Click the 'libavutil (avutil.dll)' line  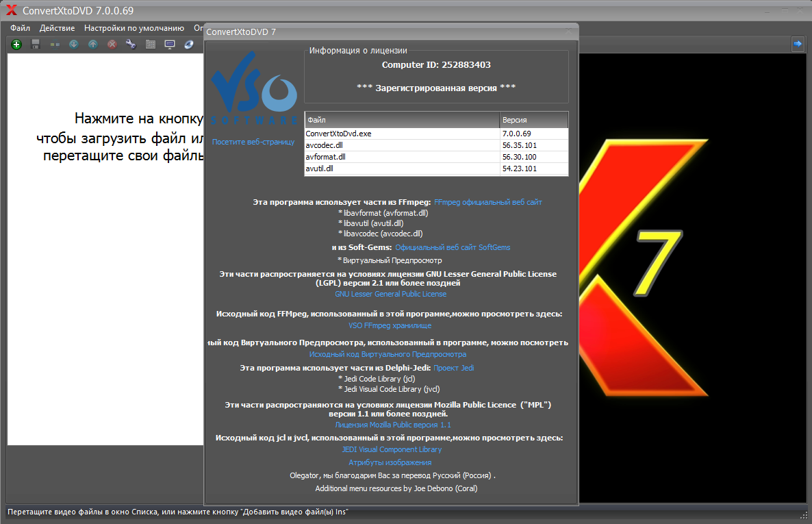(x=371, y=223)
